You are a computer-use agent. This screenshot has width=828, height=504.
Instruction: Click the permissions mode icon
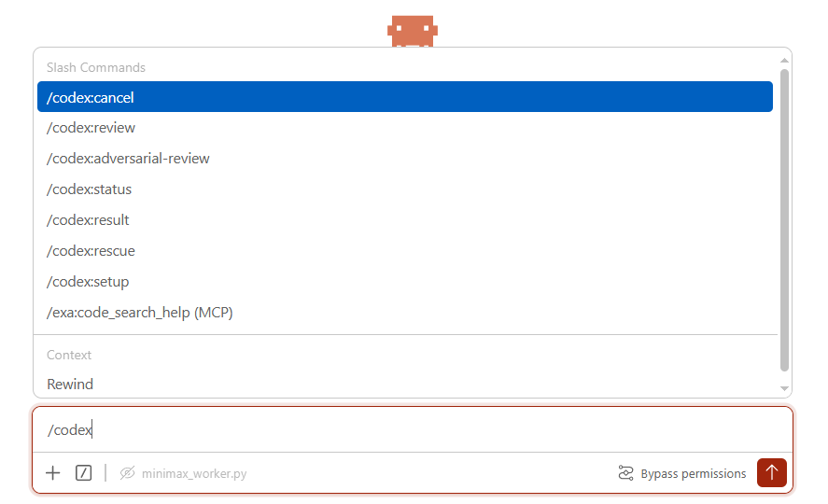click(x=625, y=473)
